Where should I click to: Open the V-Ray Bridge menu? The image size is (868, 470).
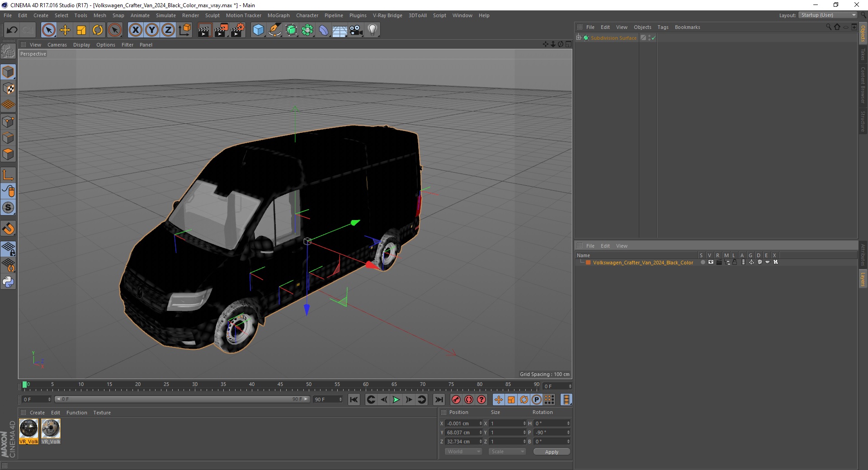(387, 15)
